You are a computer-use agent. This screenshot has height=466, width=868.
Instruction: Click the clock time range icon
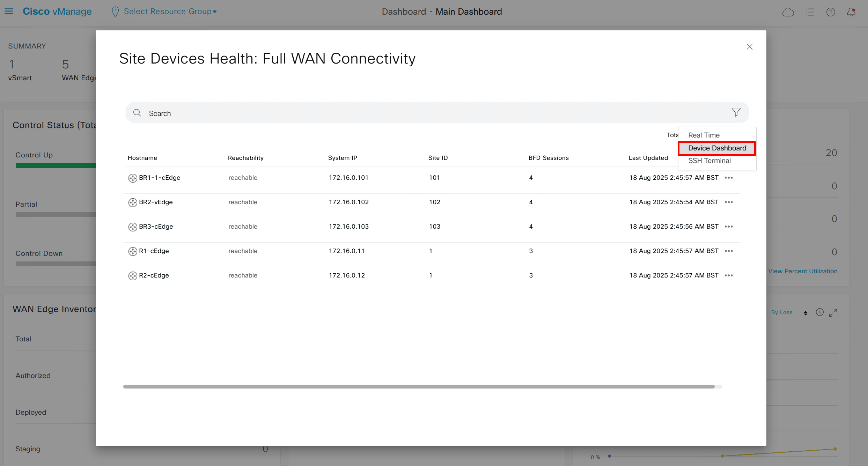tap(819, 312)
